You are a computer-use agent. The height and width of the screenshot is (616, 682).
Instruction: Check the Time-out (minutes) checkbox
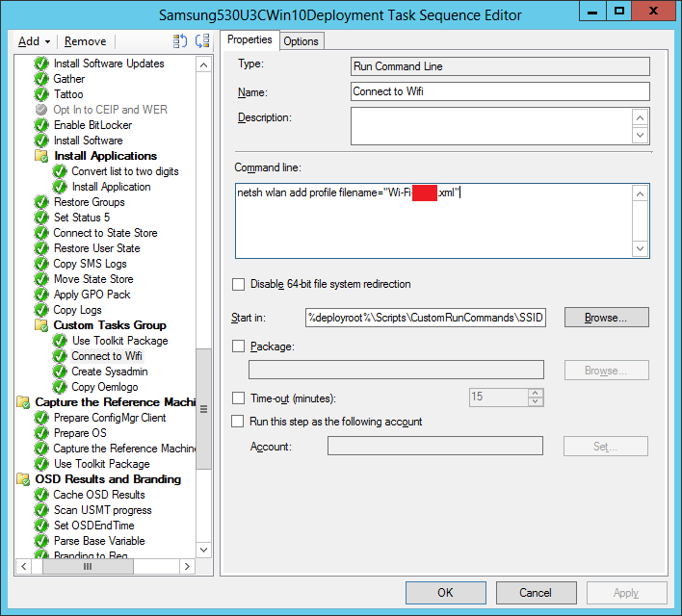pyautogui.click(x=239, y=398)
